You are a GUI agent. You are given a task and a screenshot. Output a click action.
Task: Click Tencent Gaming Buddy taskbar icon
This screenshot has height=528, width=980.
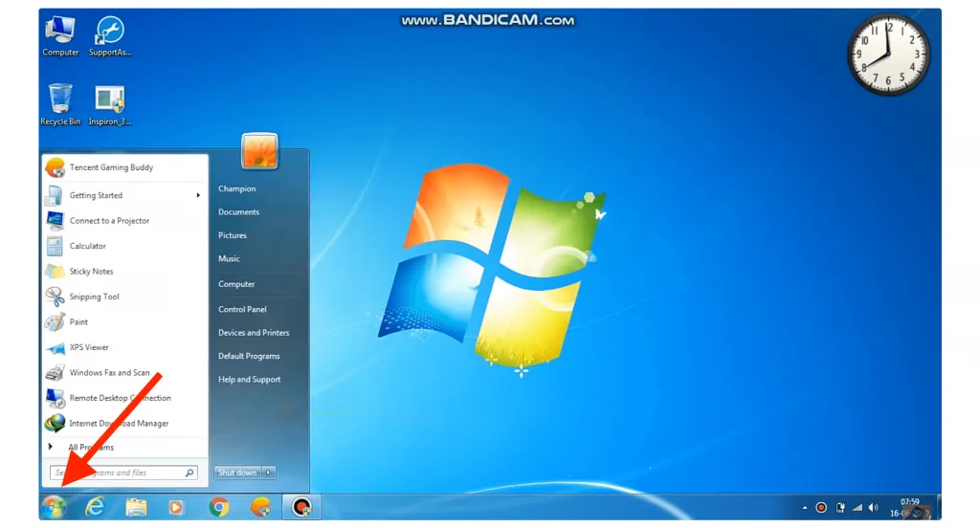[x=260, y=507]
